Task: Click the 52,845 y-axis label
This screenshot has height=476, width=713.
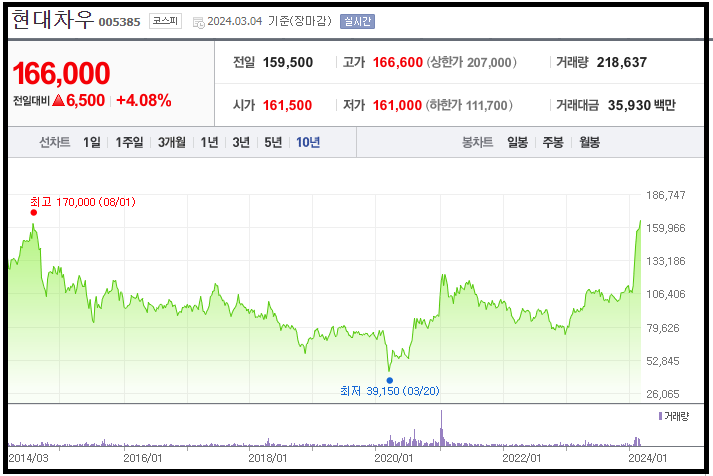Action: pos(663,361)
